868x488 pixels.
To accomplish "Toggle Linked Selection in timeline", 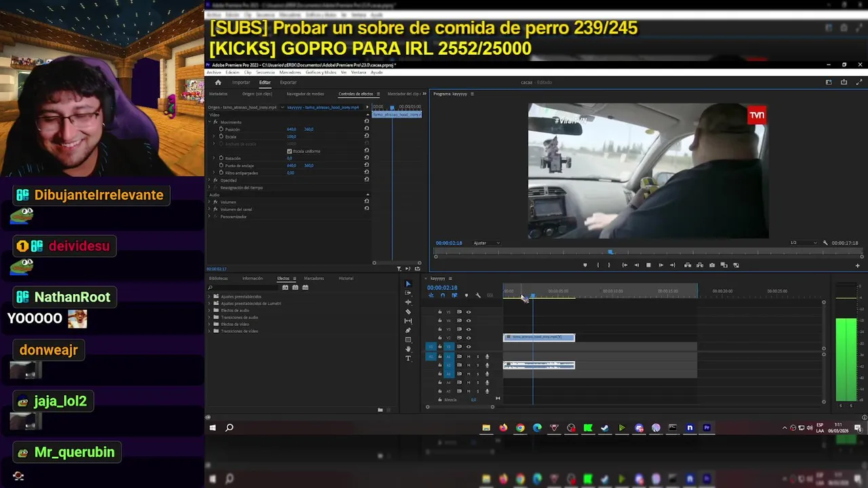I will (454, 296).
